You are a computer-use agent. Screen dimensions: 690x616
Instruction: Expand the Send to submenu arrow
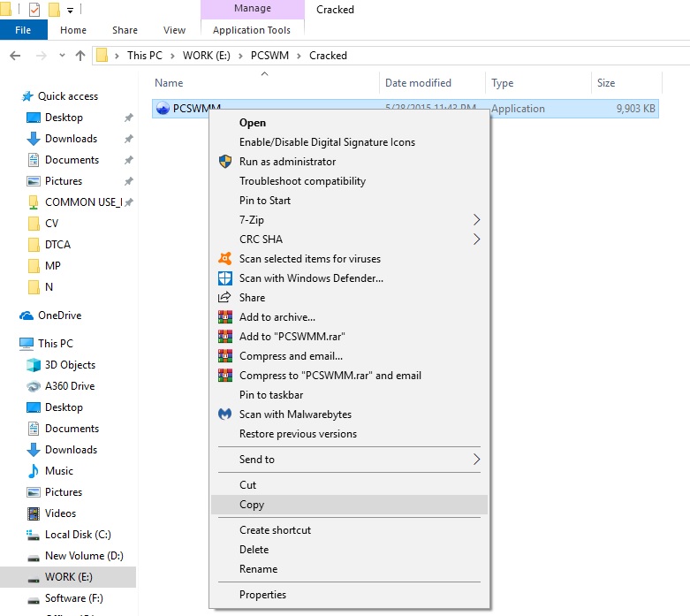(476, 460)
